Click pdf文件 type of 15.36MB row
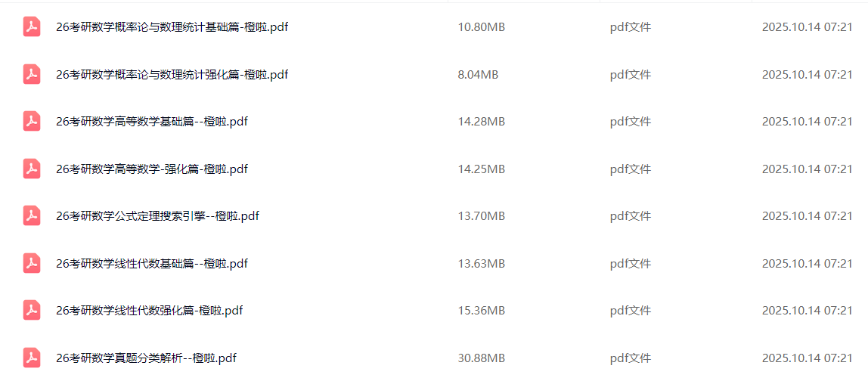This screenshot has width=868, height=381. click(630, 311)
